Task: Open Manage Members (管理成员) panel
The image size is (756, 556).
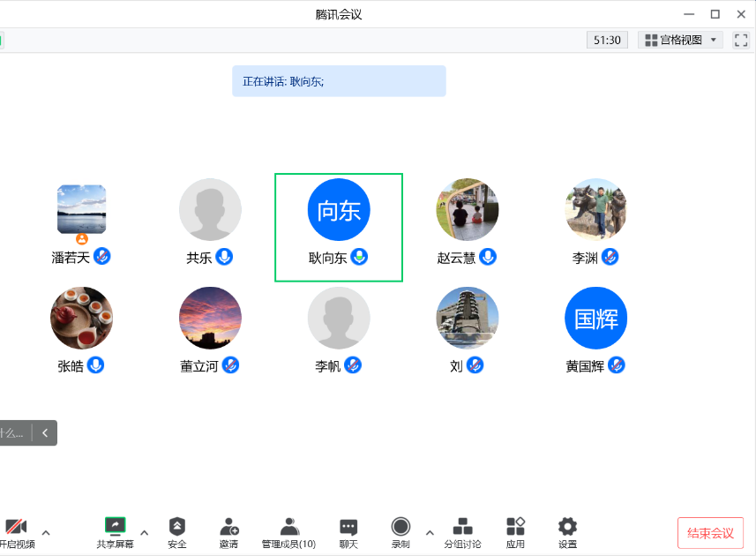Action: tap(288, 527)
